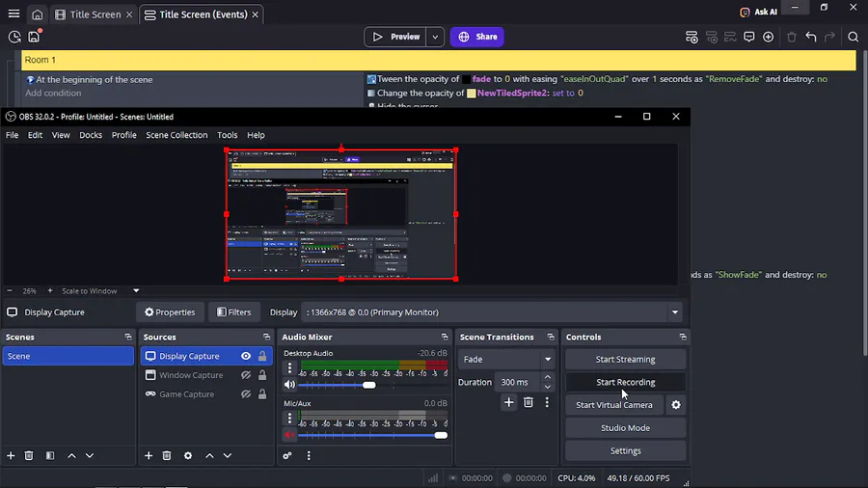Toggle Game Capture visibility eye
This screenshot has height=488, width=868.
[246, 393]
